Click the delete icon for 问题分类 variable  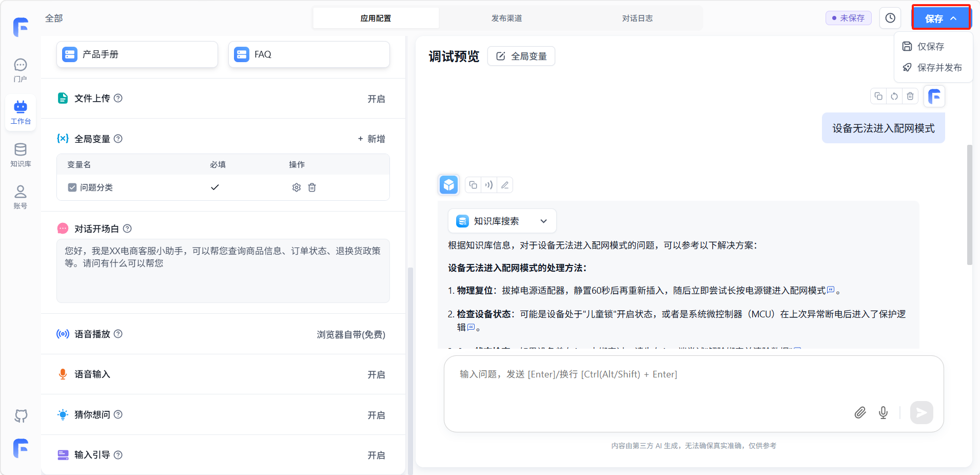312,187
